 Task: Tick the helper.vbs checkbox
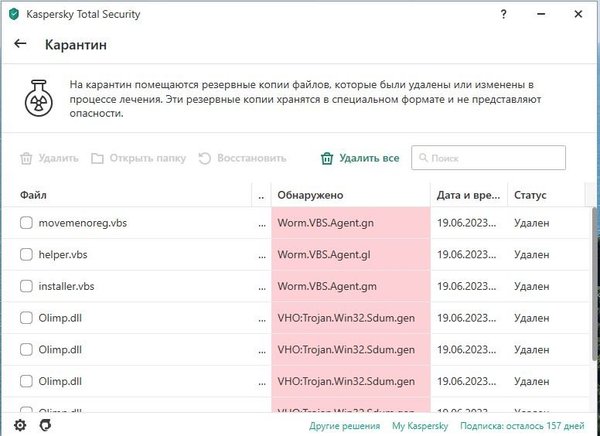point(27,254)
